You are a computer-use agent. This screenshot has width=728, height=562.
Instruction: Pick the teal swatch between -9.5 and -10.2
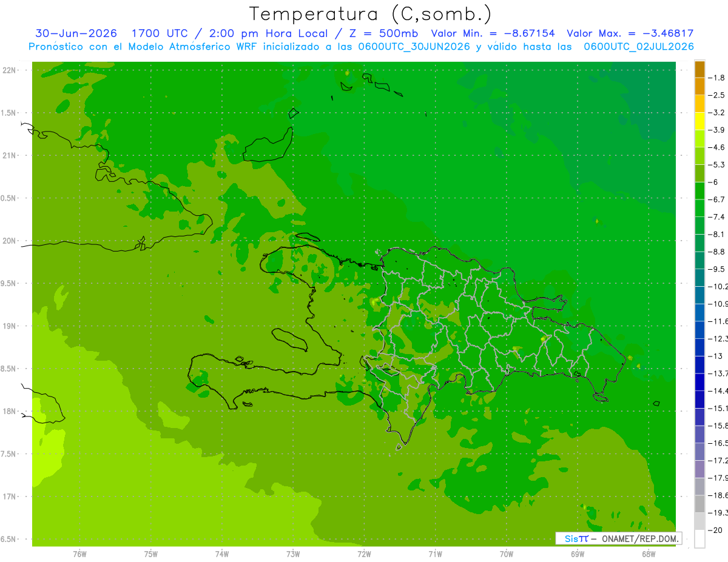click(x=699, y=278)
